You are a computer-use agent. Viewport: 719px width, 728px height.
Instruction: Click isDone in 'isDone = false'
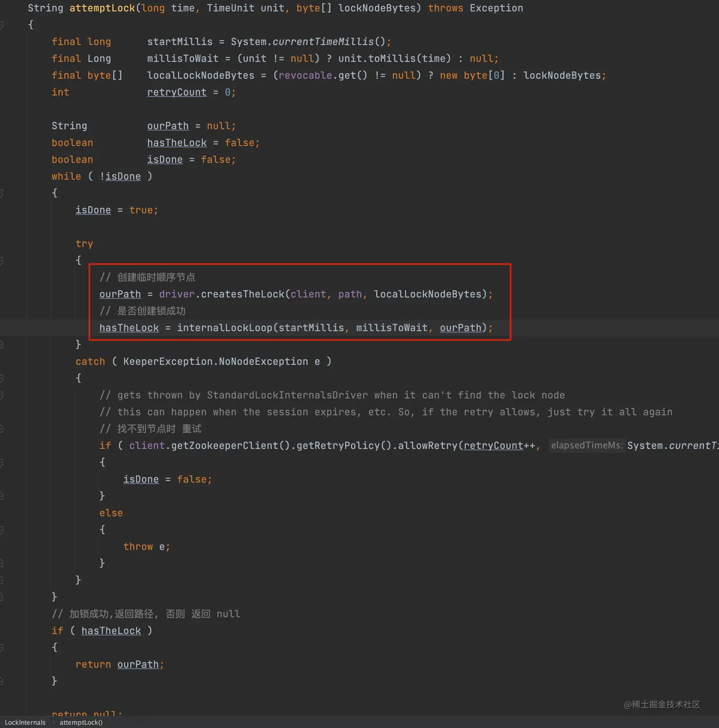pos(141,479)
